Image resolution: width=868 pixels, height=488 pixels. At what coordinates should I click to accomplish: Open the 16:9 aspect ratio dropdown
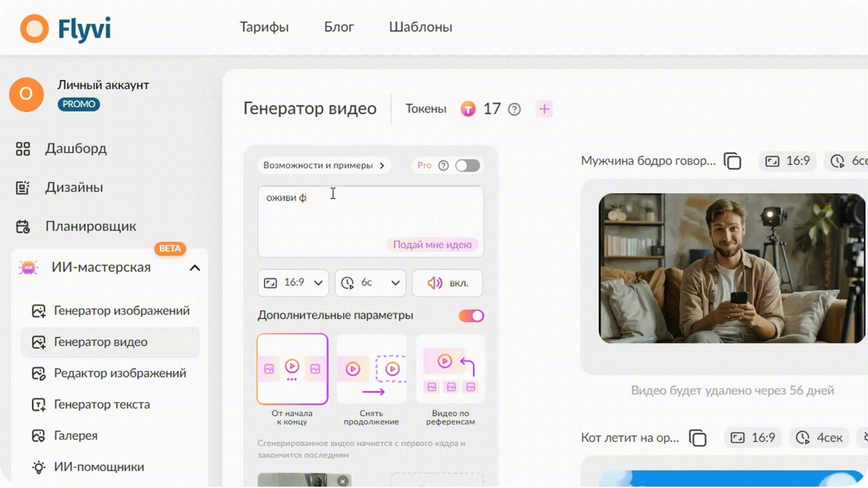coord(293,283)
